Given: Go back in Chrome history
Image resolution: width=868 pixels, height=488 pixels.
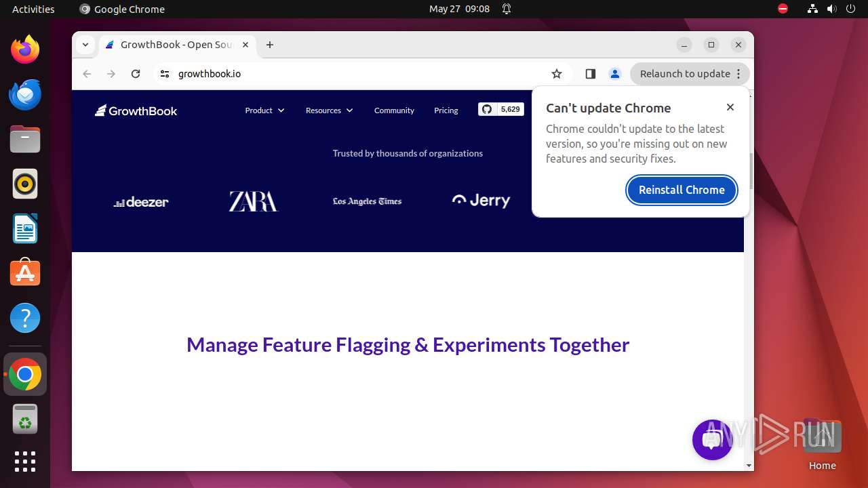Looking at the screenshot, I should [87, 74].
